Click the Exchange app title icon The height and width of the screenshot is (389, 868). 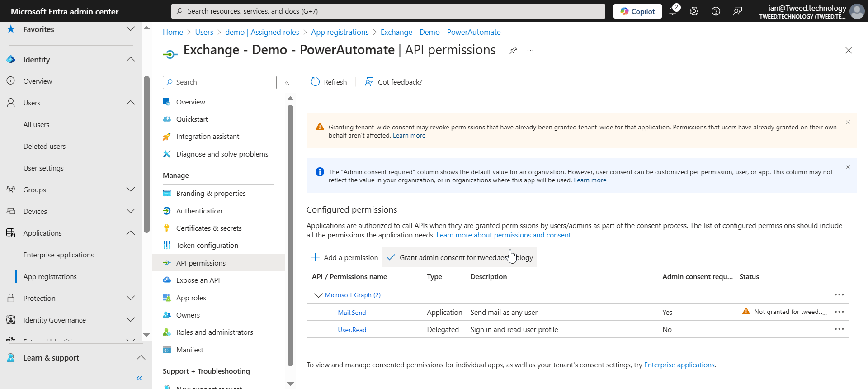pyautogui.click(x=170, y=54)
